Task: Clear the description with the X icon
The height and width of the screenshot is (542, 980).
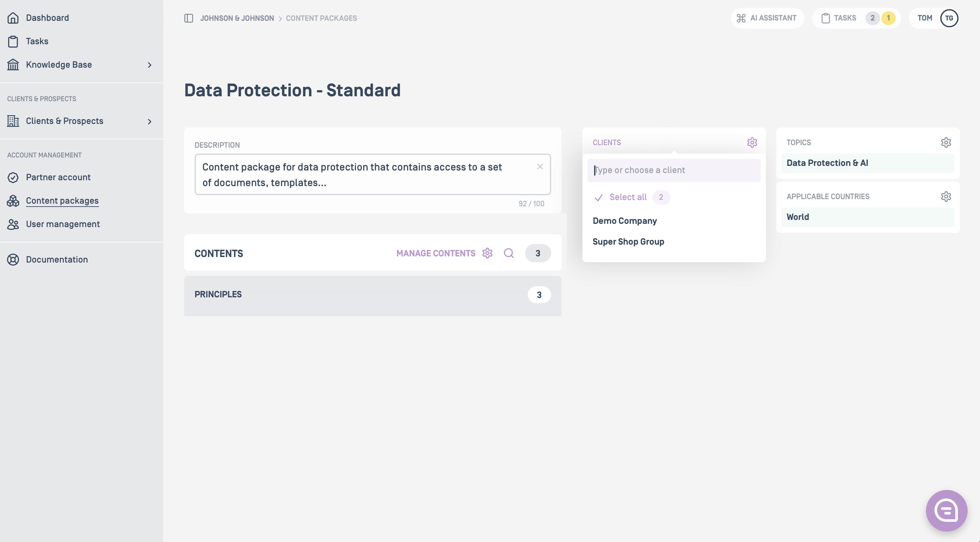Action: (540, 167)
